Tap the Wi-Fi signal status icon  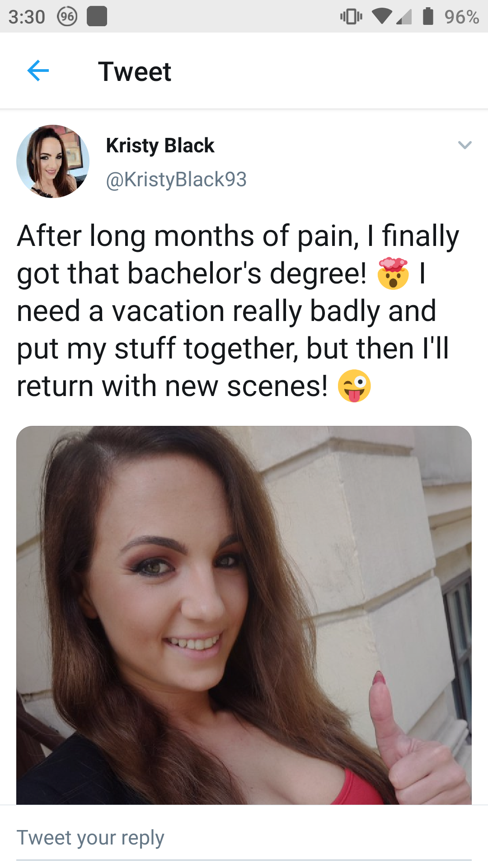(382, 17)
